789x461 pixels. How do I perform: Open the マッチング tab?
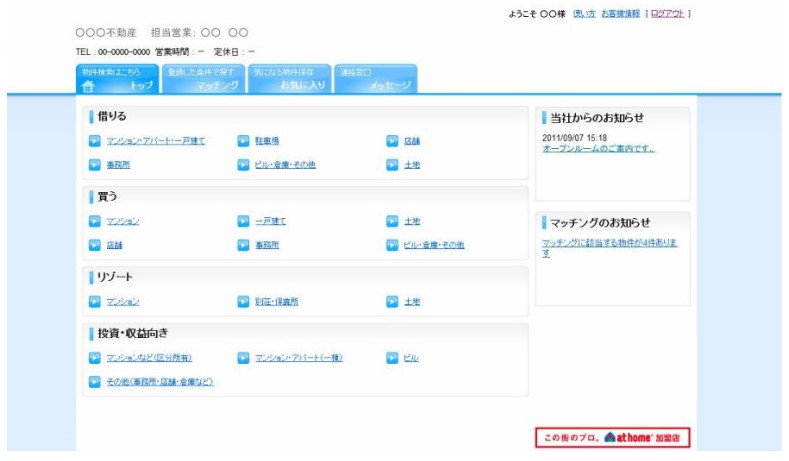coord(203,79)
